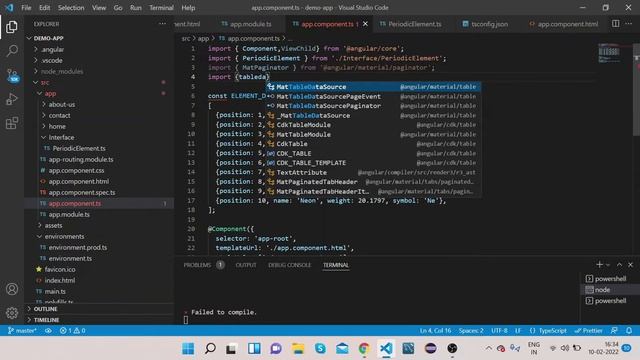Open the Selection menu
This screenshot has height=360, width=640.
tap(71, 8)
